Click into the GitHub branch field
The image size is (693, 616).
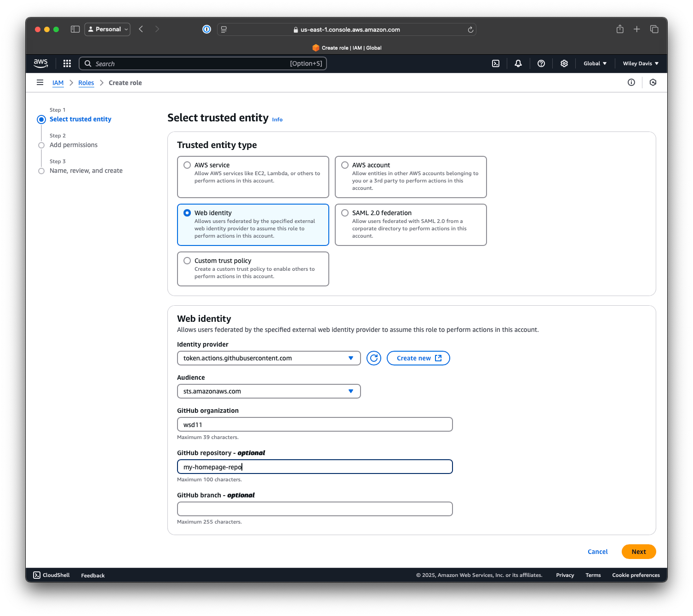315,509
